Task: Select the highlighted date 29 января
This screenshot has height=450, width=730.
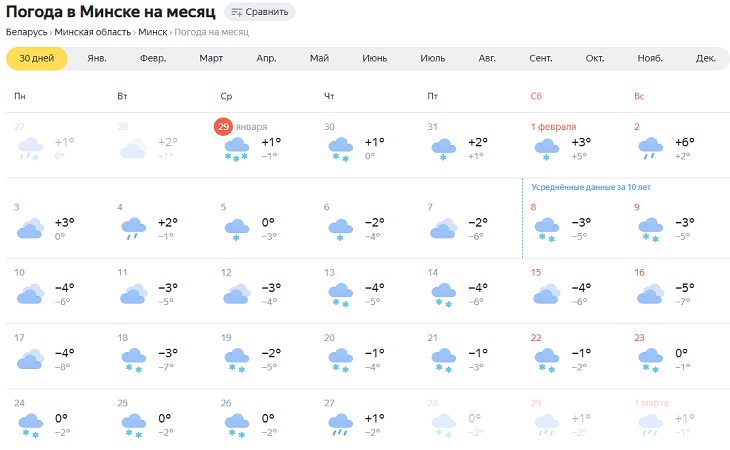Action: (x=223, y=126)
